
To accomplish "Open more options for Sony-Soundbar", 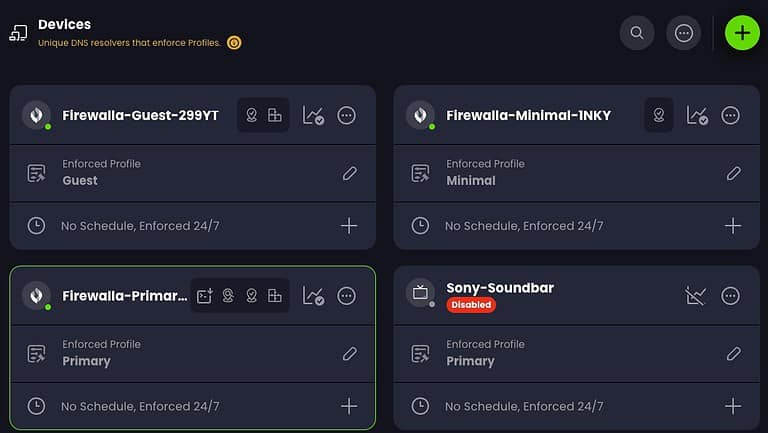I will [731, 296].
